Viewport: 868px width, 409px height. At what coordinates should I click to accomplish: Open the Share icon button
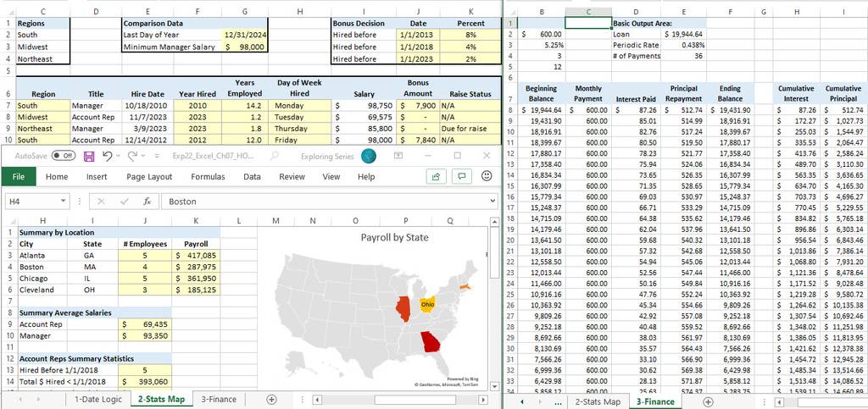point(437,177)
